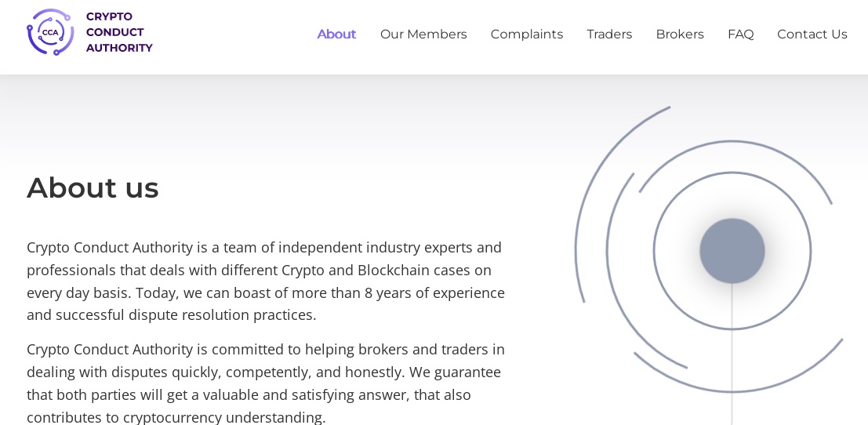
Task: Open the About page in navigation
Action: [336, 35]
